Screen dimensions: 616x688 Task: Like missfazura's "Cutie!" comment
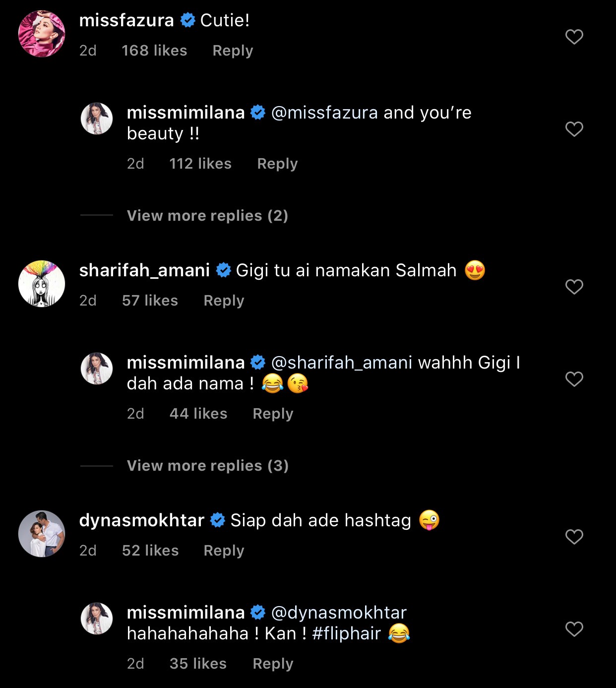(574, 37)
